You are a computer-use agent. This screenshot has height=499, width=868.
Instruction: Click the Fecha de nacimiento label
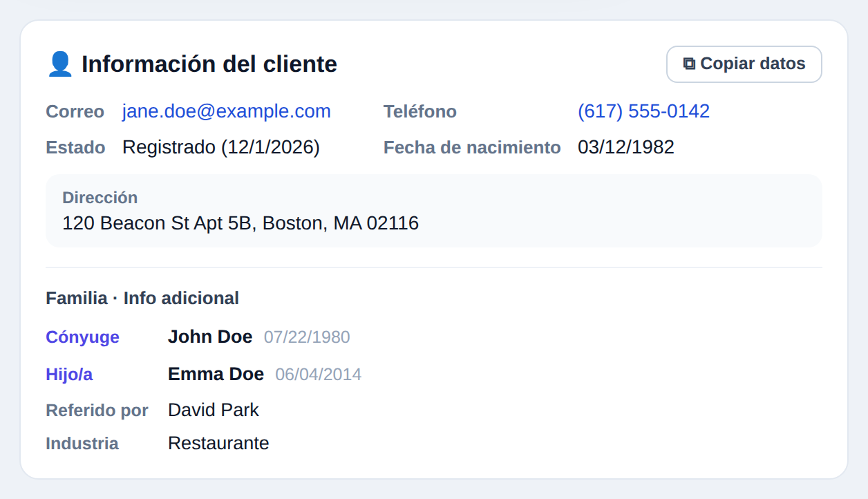[472, 148]
